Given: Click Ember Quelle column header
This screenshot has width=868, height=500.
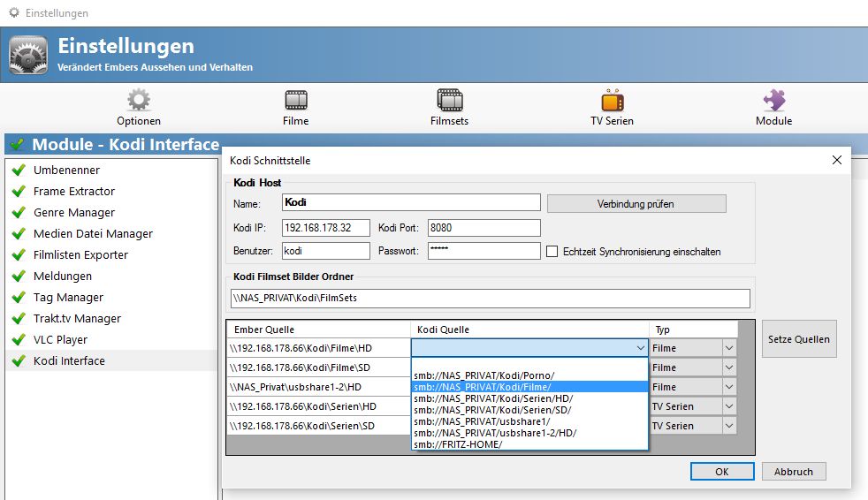Looking at the screenshot, I should (319, 330).
